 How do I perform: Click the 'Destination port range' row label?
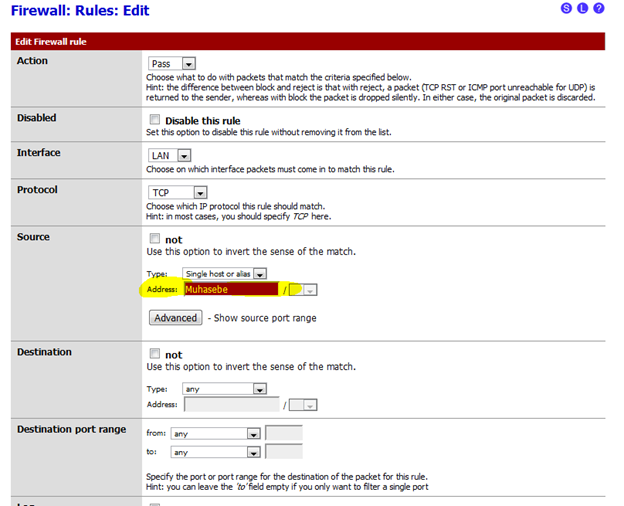(x=71, y=429)
